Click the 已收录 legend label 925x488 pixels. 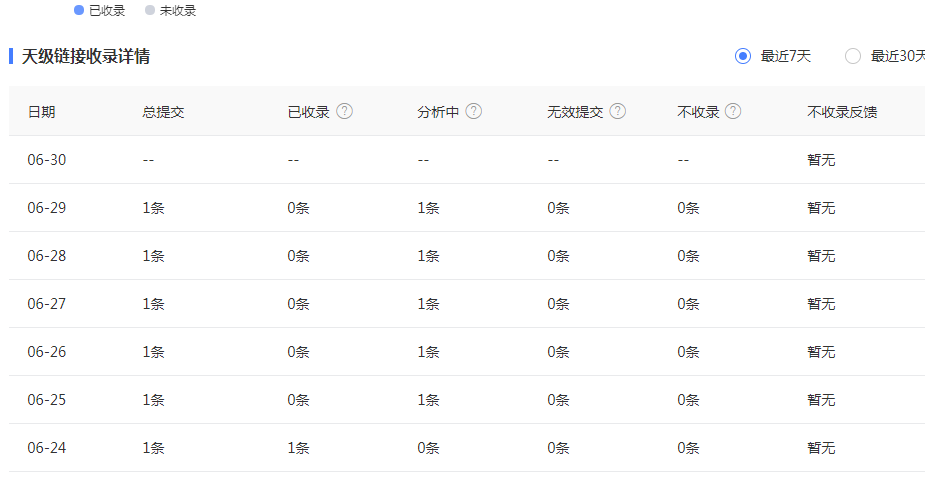click(107, 11)
